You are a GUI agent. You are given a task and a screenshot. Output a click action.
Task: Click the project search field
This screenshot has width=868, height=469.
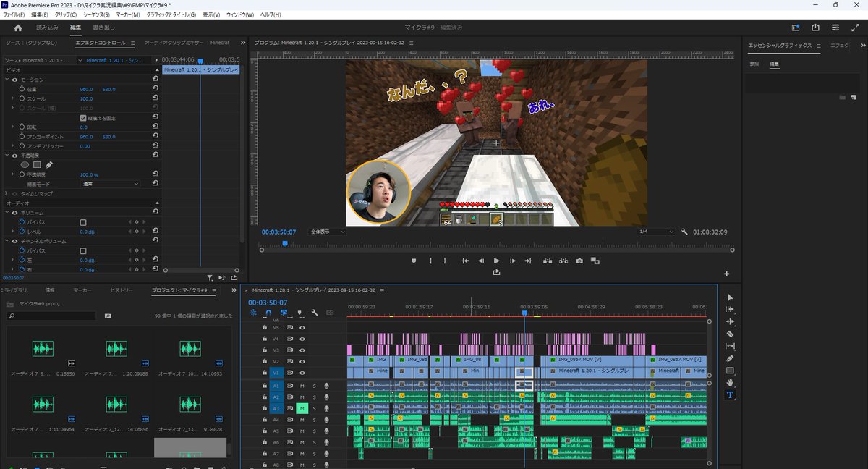tap(51, 316)
